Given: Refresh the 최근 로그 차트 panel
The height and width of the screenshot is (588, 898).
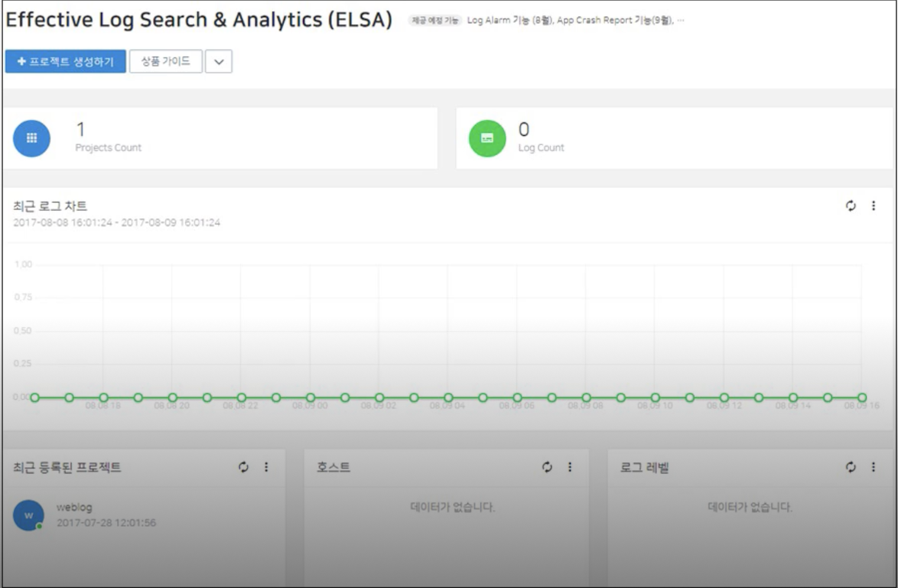Looking at the screenshot, I should (x=851, y=205).
